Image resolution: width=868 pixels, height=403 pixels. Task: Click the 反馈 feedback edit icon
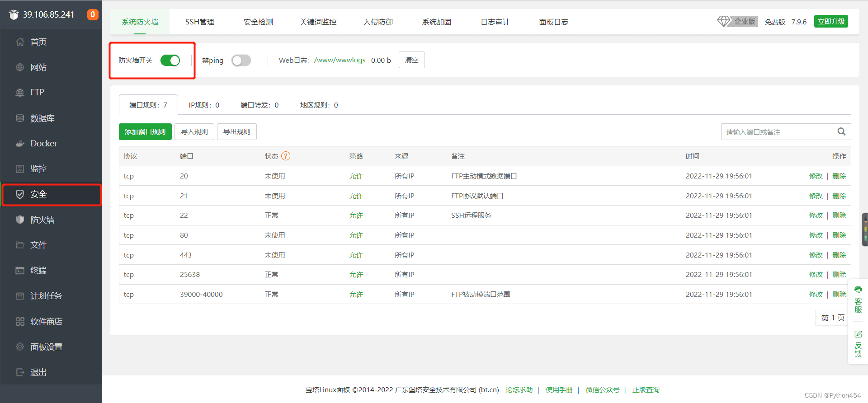858,334
